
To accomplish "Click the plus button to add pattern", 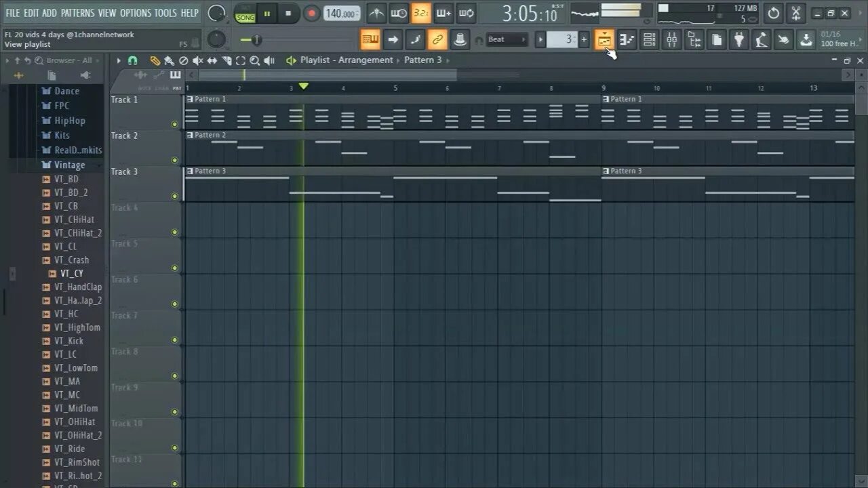I will click(584, 39).
